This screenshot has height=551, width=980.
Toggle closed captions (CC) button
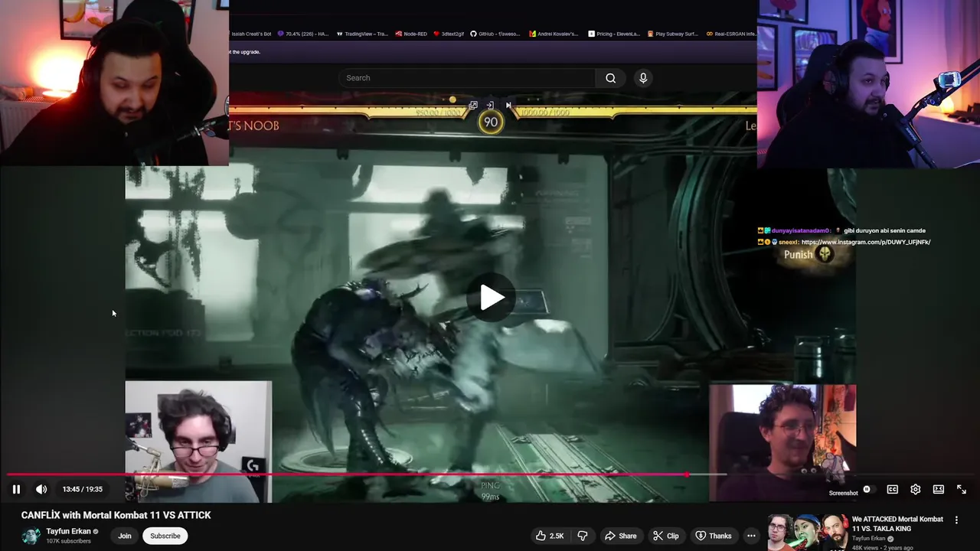point(893,490)
